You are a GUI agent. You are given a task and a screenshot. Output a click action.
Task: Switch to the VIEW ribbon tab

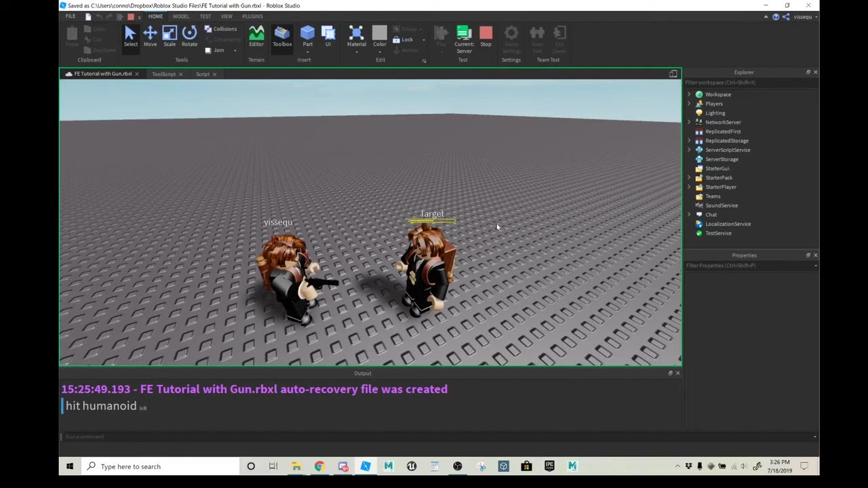[x=226, y=16]
